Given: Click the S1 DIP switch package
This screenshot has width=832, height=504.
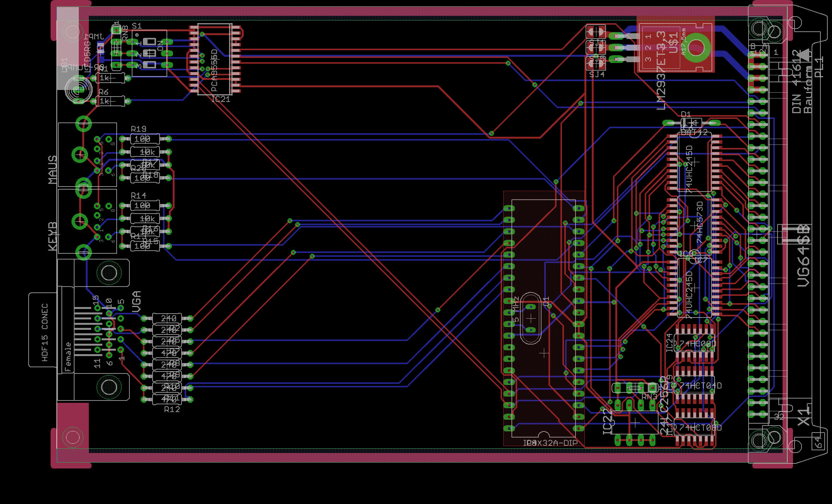Looking at the screenshot, I should tap(149, 53).
